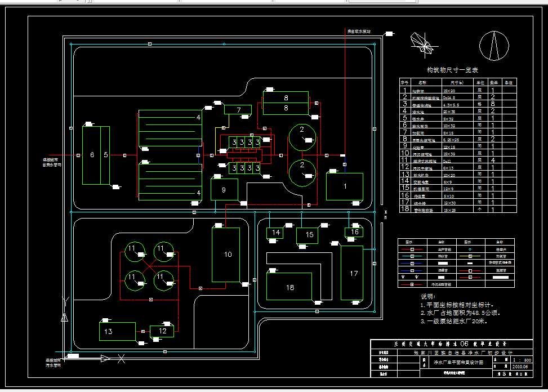Screen dimensions: 548x392
Task: Click the structure table title 构筑物尺寸一览表
Action: click(x=452, y=70)
